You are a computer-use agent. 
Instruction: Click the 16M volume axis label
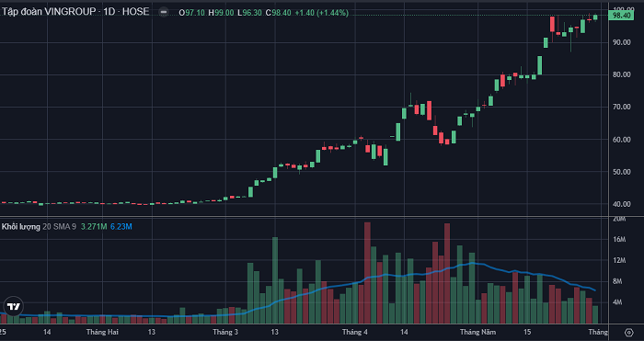point(619,239)
